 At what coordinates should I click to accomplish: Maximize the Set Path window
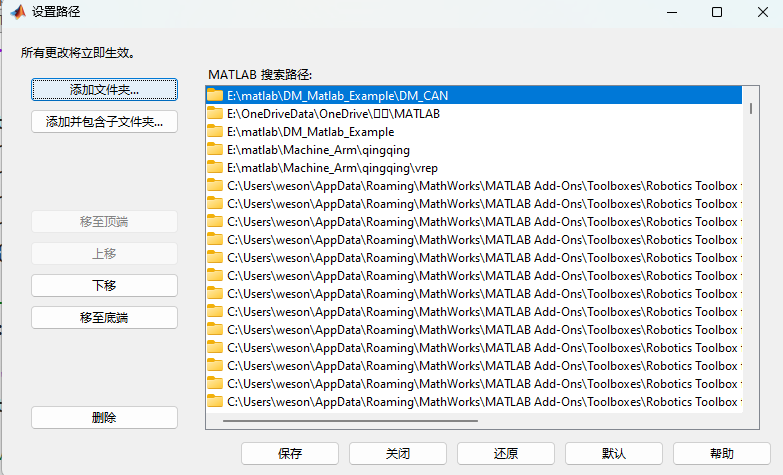point(717,12)
